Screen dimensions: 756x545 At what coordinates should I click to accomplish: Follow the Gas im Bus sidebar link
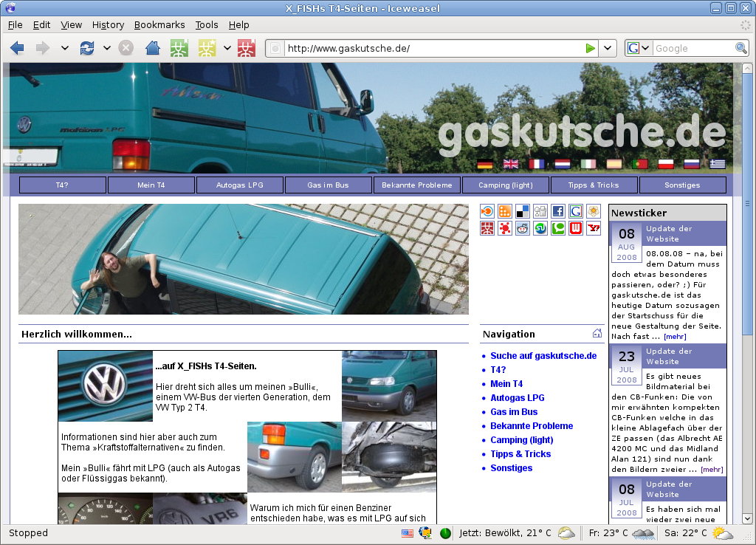(514, 411)
